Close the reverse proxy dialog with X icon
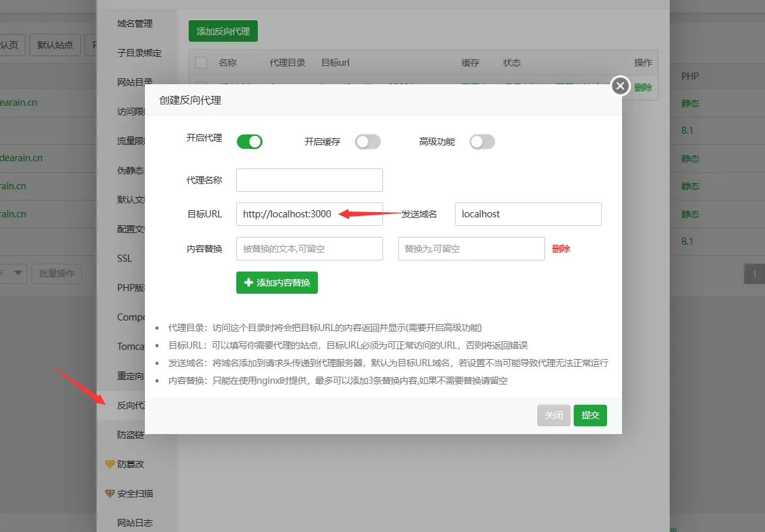The image size is (765, 532). point(620,86)
